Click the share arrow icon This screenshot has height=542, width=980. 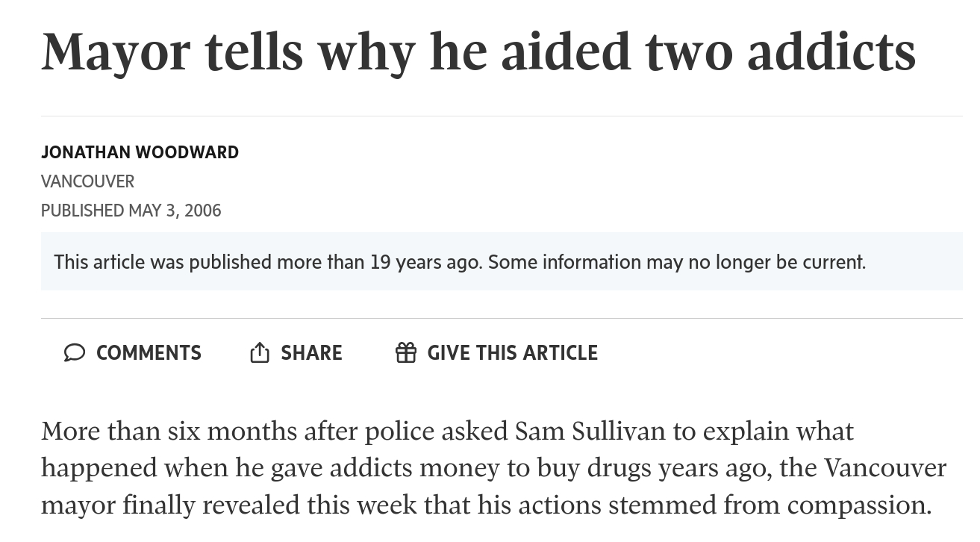click(x=259, y=352)
